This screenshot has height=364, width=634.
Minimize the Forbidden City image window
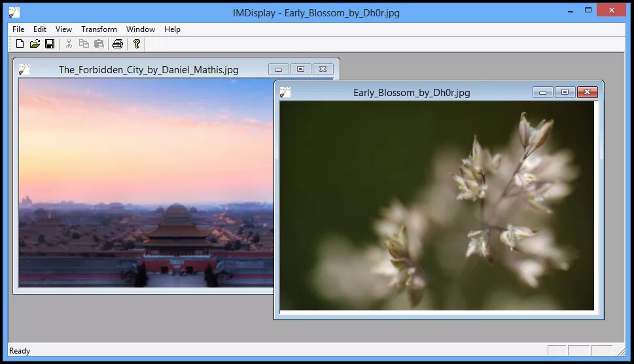(279, 69)
